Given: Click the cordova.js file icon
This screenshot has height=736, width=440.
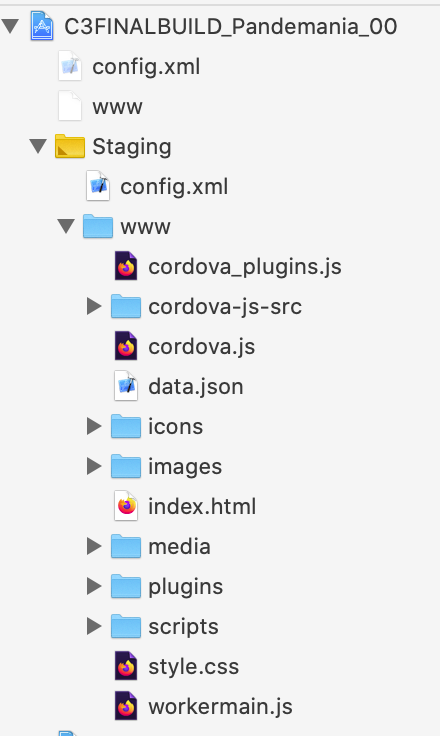Looking at the screenshot, I should coord(126,346).
